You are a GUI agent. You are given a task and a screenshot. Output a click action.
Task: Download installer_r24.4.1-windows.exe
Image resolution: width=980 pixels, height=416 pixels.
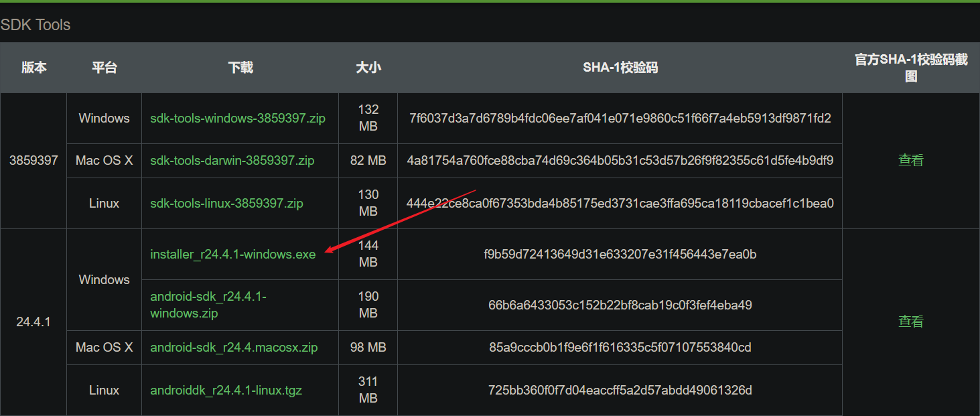[x=233, y=255]
